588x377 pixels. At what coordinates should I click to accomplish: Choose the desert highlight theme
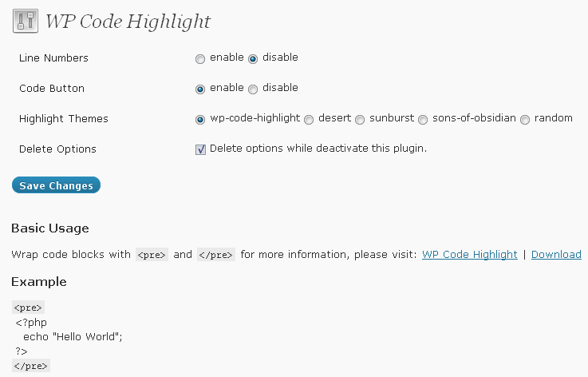309,120
